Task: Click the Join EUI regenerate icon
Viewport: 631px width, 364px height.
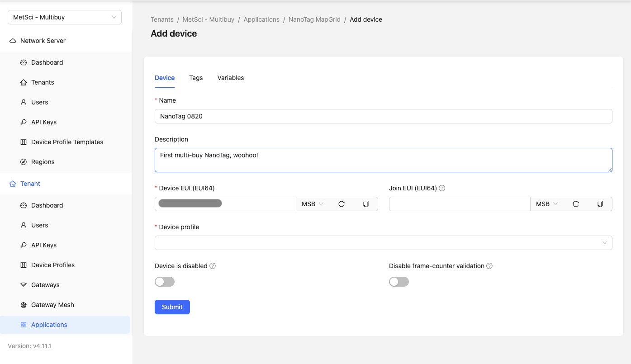Action: [576, 204]
